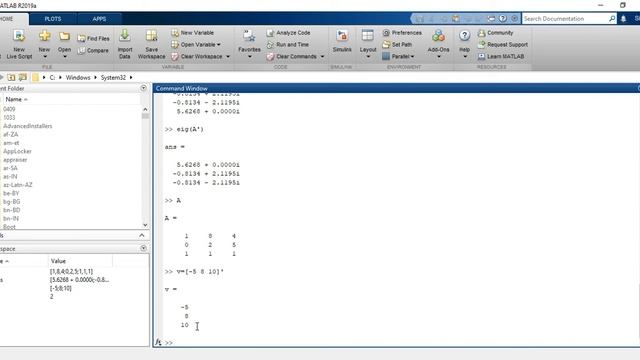Create a New Live Script
This screenshot has width=640, height=360.
[19, 44]
